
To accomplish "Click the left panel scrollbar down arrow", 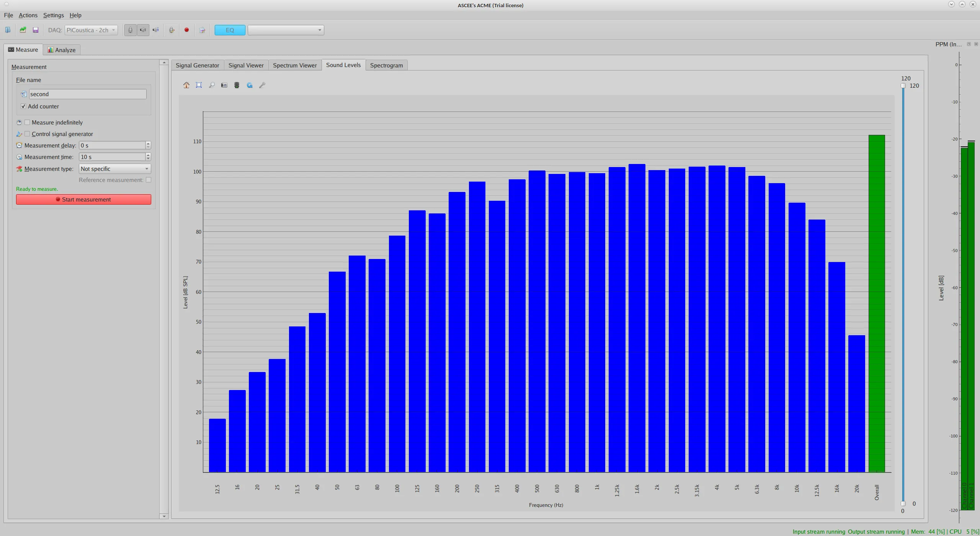I will [164, 516].
